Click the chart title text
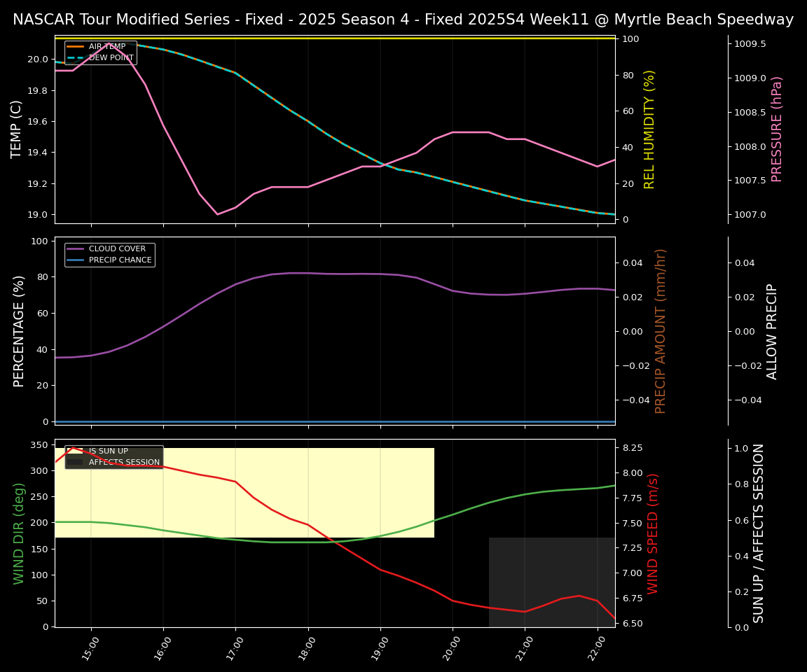The height and width of the screenshot is (672, 807). click(x=403, y=20)
